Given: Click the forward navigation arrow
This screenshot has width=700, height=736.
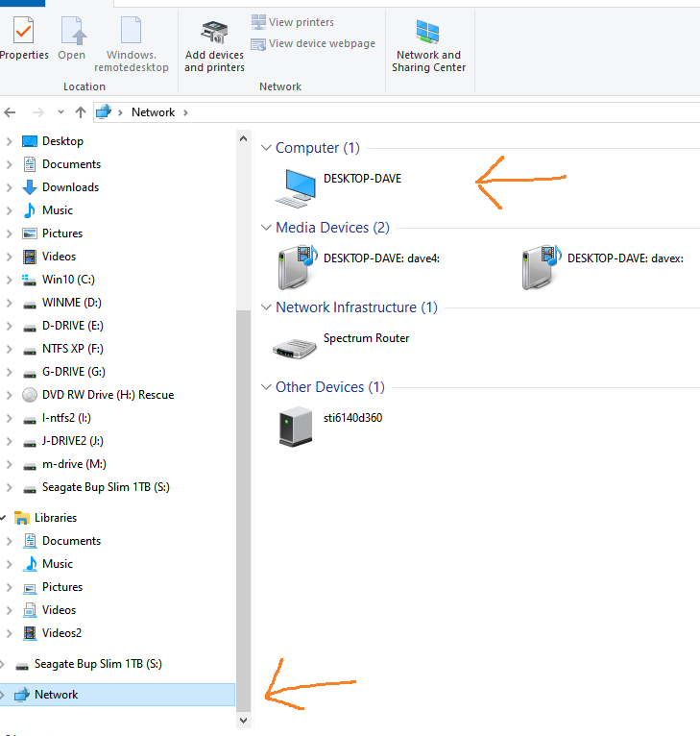Looking at the screenshot, I should (x=38, y=112).
